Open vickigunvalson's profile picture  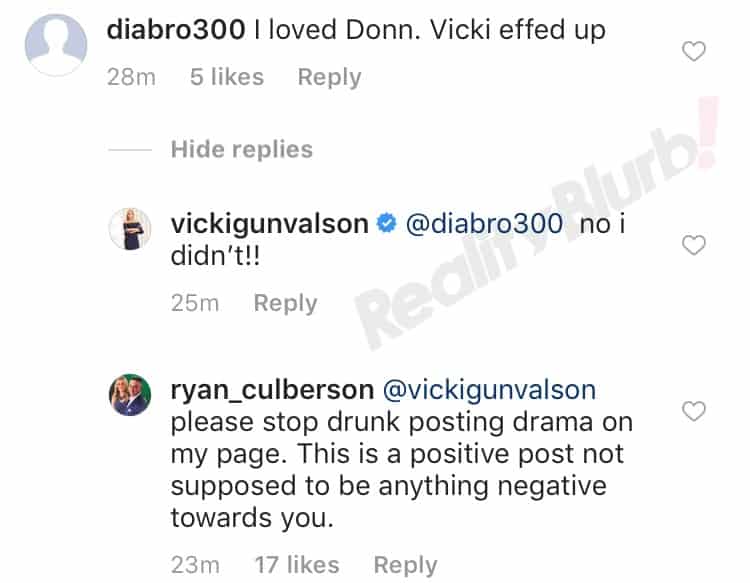pos(130,229)
